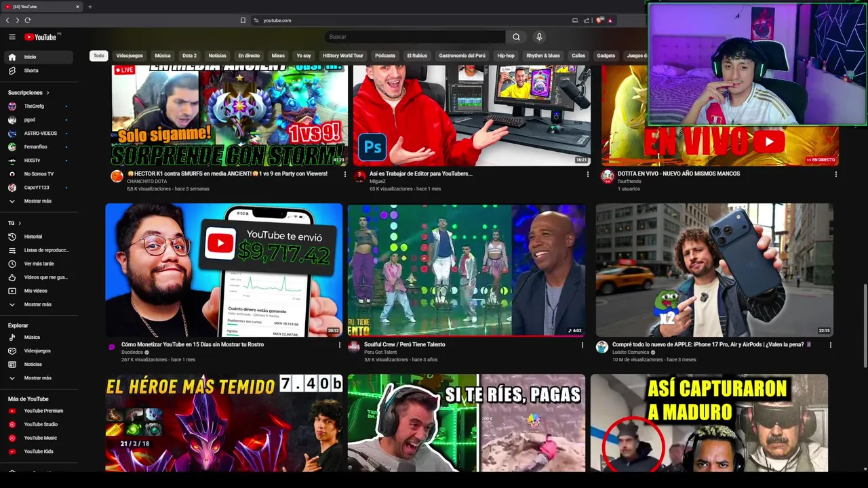Explore Música category in sidebar
Screen dimensions: 868x488
(x=39, y=337)
